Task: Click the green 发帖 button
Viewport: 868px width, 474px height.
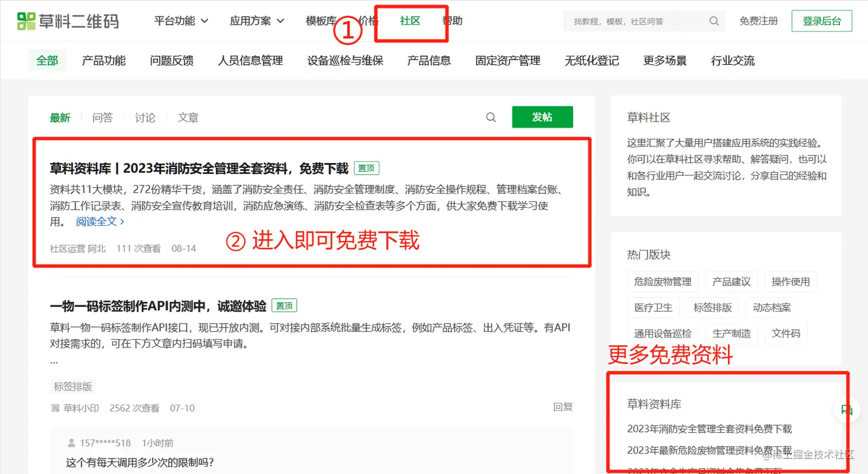Action: point(542,117)
